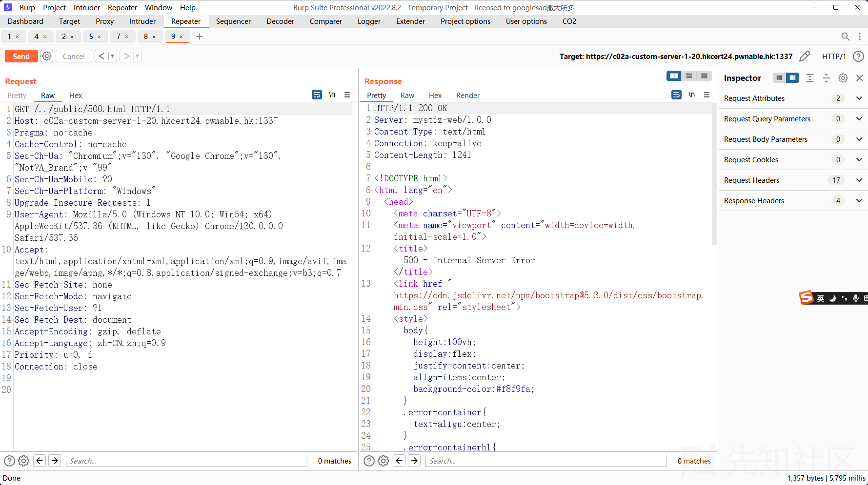Switch to the Decoder tab
This screenshot has height=485, width=868.
click(281, 21)
